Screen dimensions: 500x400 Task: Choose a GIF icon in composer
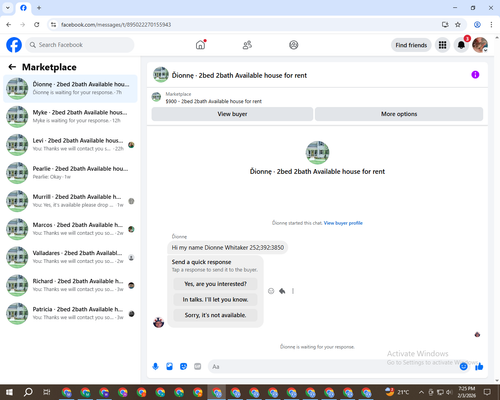click(x=198, y=367)
